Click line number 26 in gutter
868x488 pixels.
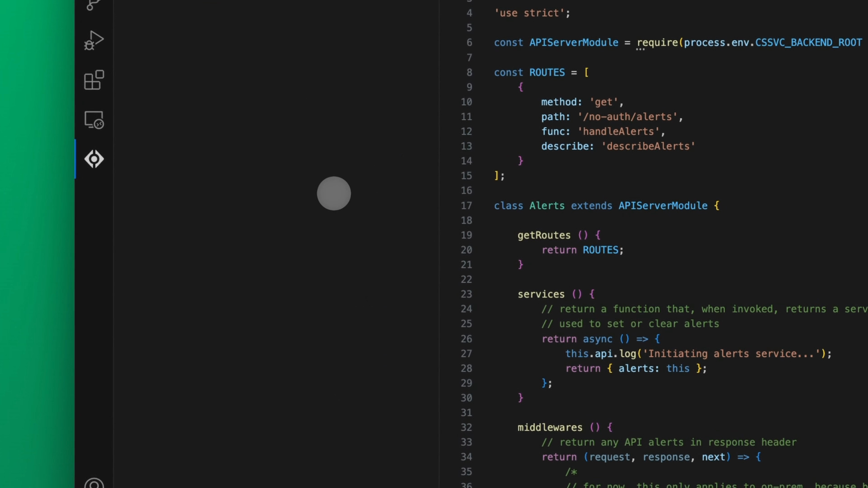(466, 339)
